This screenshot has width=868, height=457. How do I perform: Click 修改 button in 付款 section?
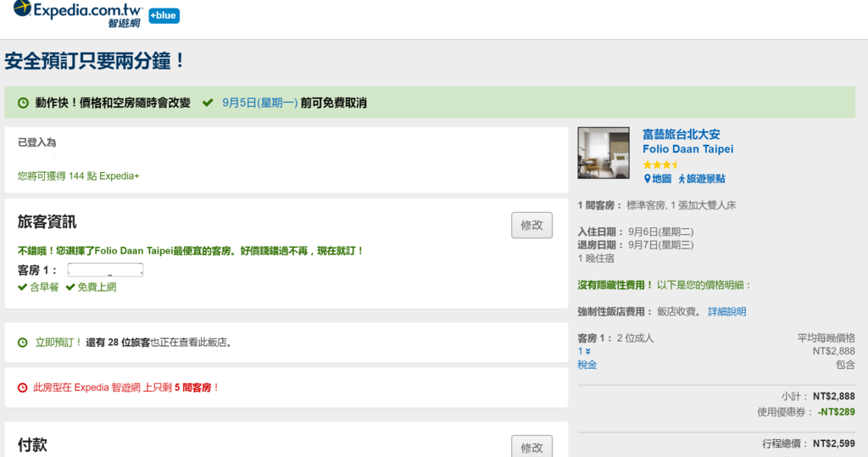point(531,447)
